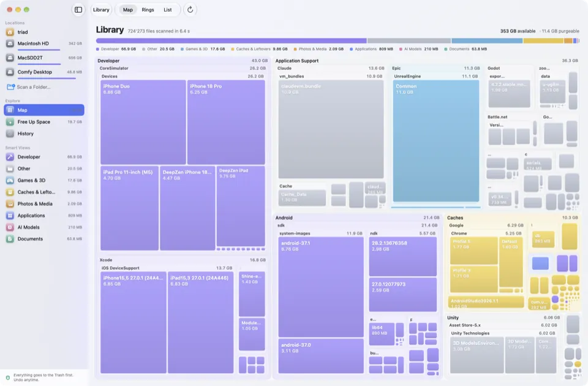This screenshot has width=588, height=386.
Task: Select the iPad15,3 27.0.1 block
Action: 201,323
